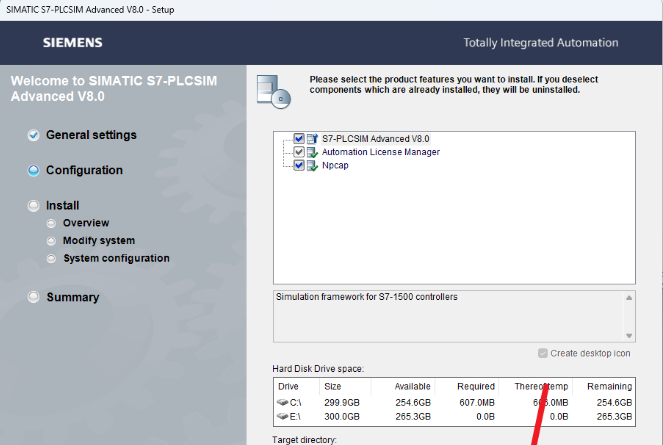Select the System configuration sub-step
Image resolution: width=663 pixels, height=445 pixels.
click(116, 259)
